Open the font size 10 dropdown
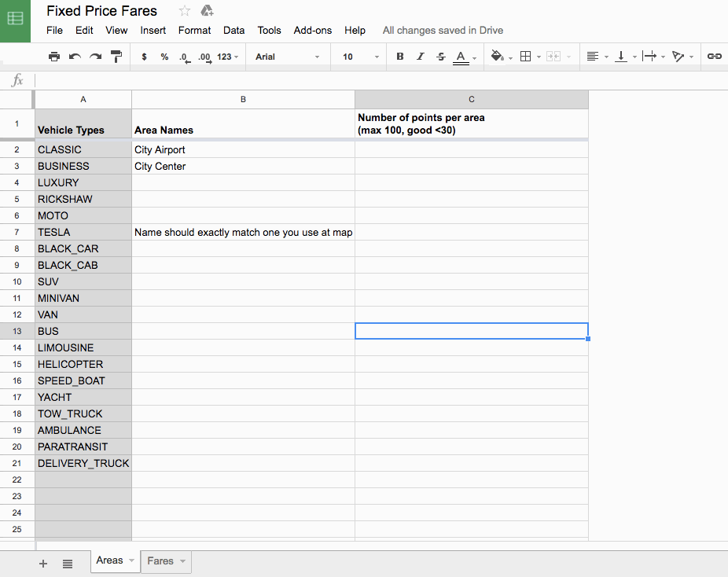 361,57
